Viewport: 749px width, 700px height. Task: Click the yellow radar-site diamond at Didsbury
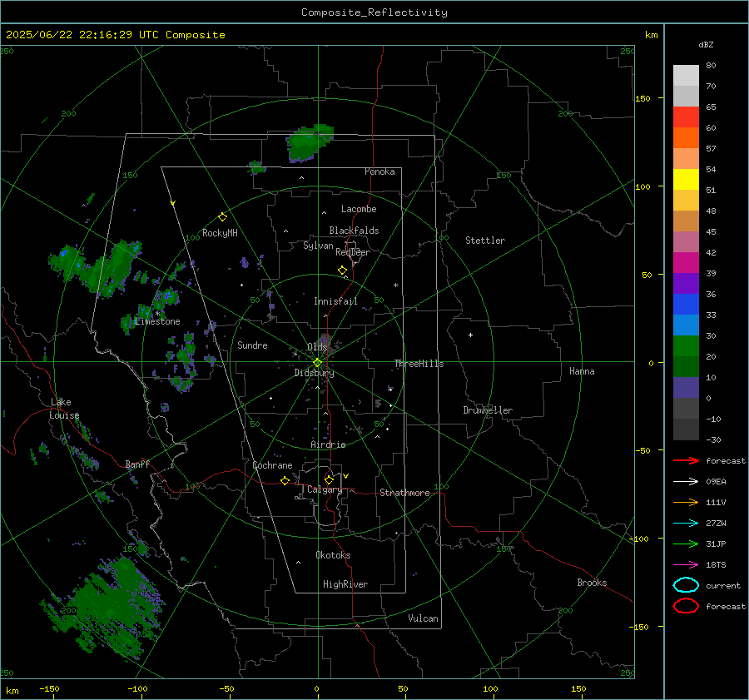click(317, 363)
